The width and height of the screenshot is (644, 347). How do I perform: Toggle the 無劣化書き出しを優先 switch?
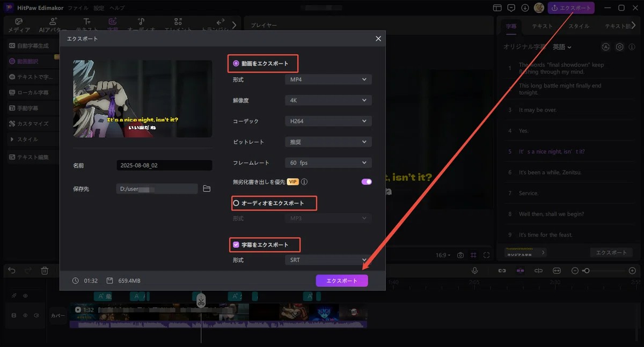367,182
